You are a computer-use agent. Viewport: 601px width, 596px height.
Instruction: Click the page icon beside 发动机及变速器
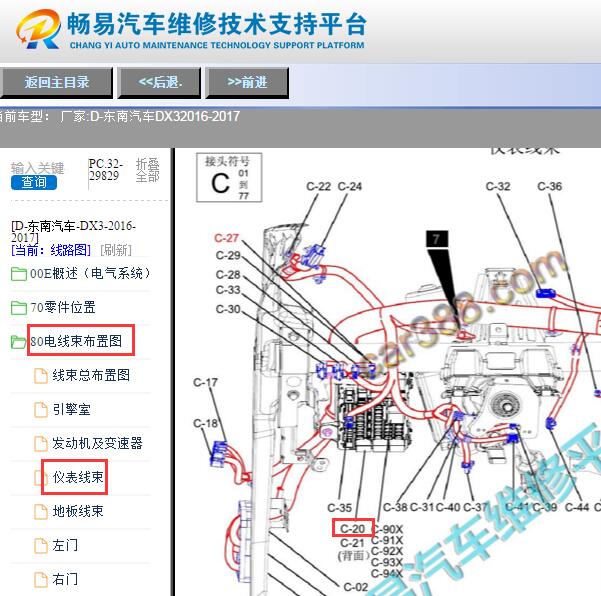(41, 443)
